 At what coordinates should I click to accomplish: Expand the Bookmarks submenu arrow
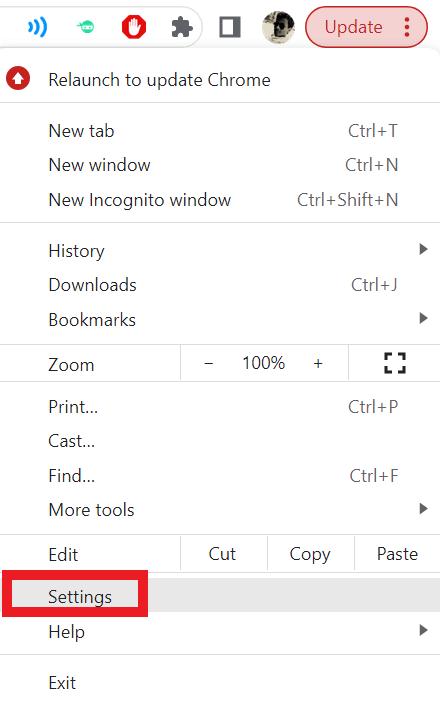pyautogui.click(x=423, y=318)
